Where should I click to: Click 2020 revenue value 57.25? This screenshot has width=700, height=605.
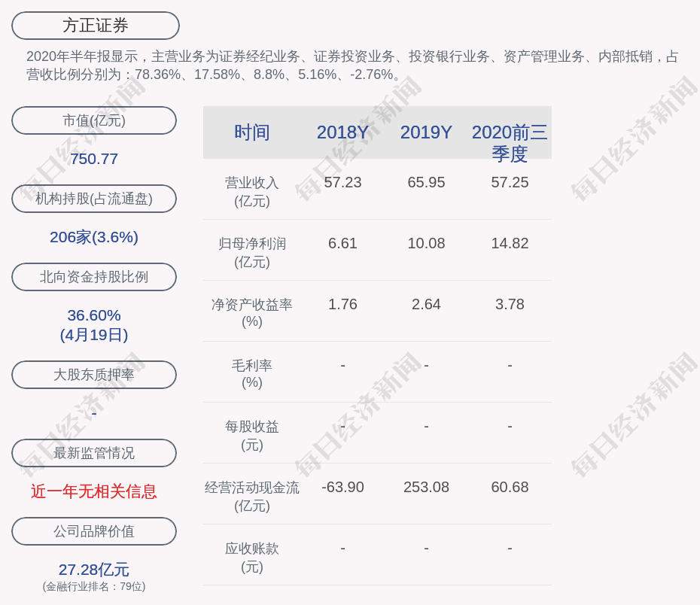coord(510,183)
